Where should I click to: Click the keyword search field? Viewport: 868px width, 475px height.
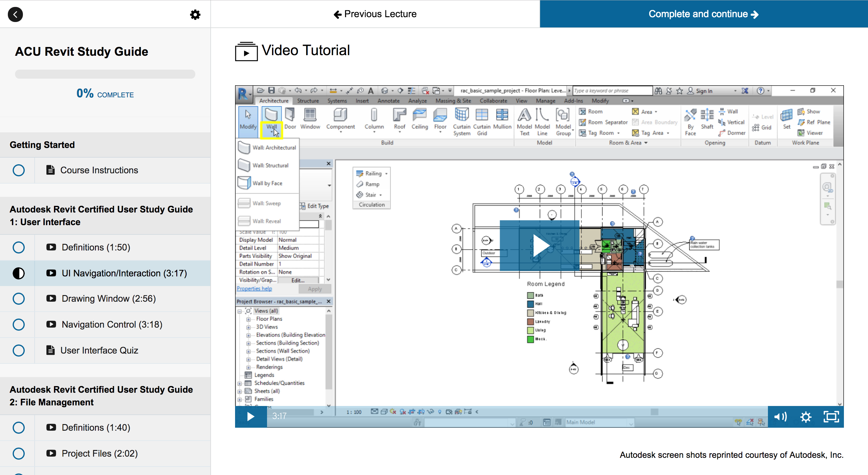[x=613, y=91]
